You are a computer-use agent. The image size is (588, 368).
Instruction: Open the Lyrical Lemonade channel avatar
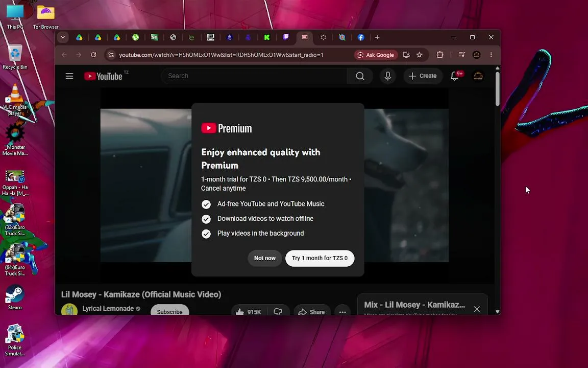[69, 310]
